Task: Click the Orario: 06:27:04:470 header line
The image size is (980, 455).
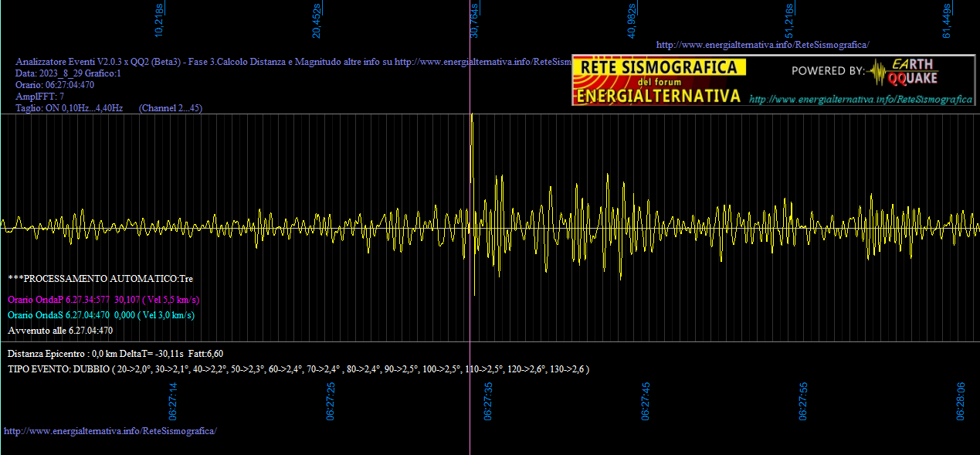Action: [x=55, y=85]
